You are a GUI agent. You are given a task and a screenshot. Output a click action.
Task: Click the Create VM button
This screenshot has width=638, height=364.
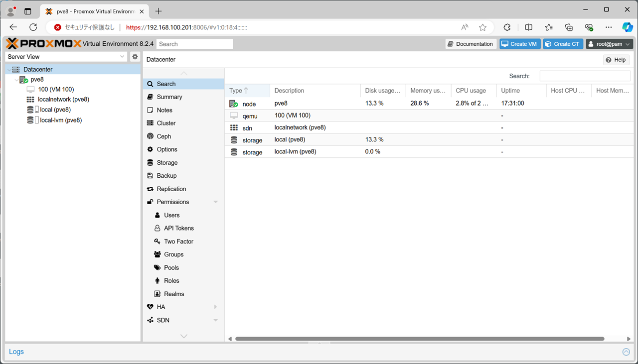pos(519,44)
